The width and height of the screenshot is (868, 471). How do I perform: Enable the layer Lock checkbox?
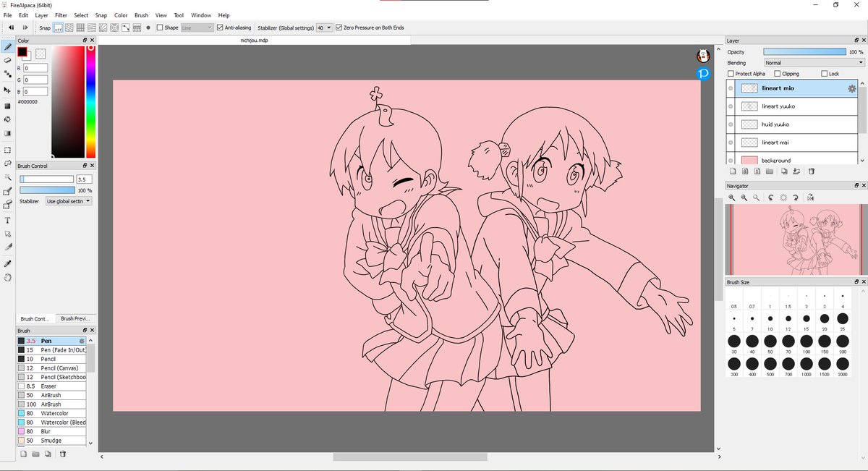coord(825,74)
